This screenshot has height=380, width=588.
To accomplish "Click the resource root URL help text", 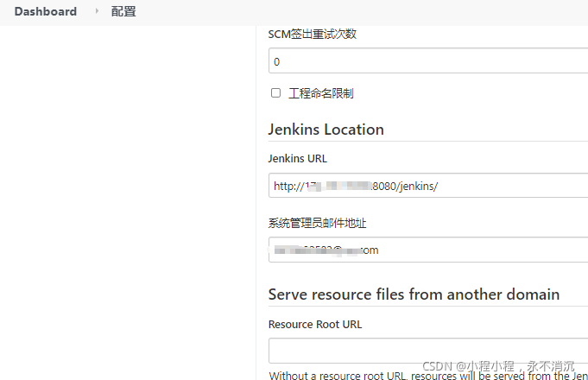I will [x=428, y=375].
